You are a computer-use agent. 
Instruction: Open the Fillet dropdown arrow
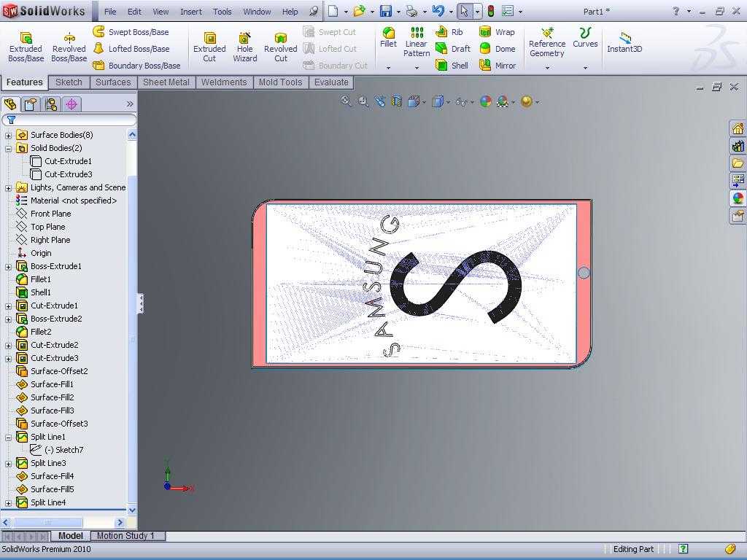pos(388,68)
